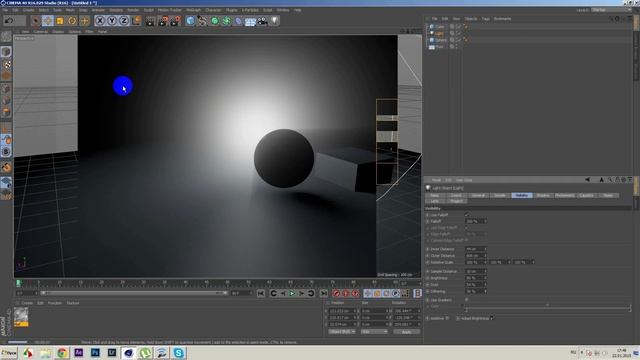The height and width of the screenshot is (360, 640).
Task: Activate the Move tool
Action: click(x=47, y=21)
